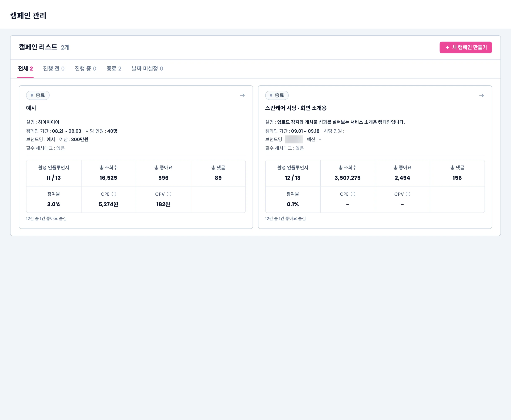The width and height of the screenshot is (511, 420).
Task: Click the 총 조회수 3,507,275 stat cell
Action: pyautogui.click(x=347, y=173)
